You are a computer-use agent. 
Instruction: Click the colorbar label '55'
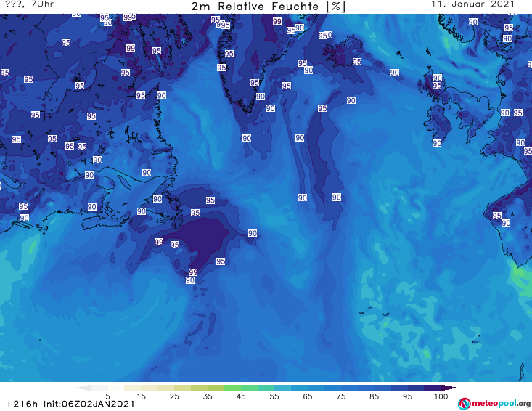[x=274, y=396]
